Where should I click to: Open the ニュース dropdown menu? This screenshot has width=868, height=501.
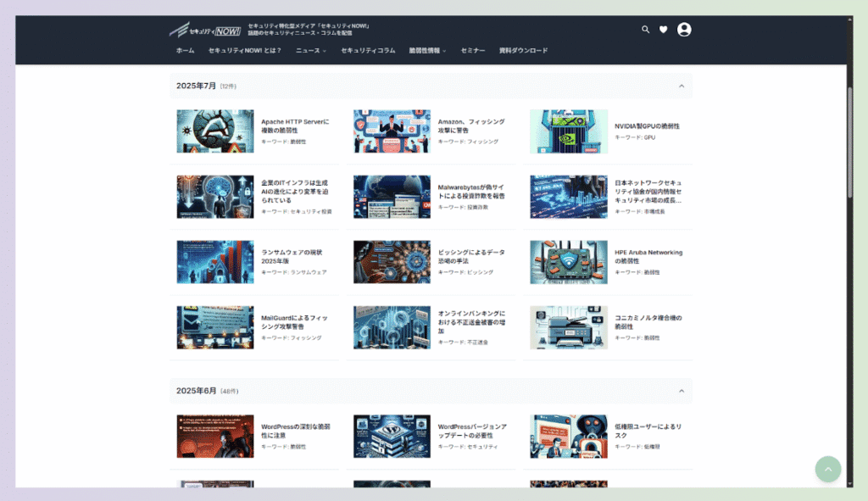(x=309, y=50)
